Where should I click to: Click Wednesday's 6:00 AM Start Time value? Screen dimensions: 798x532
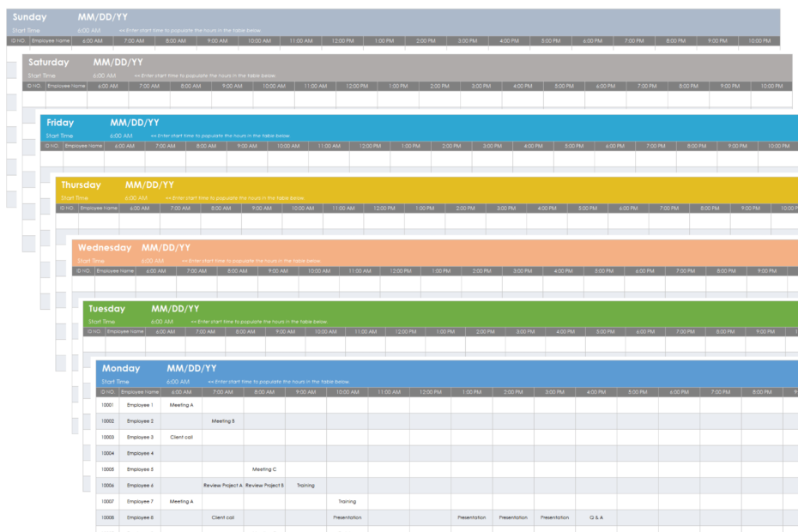tap(153, 261)
